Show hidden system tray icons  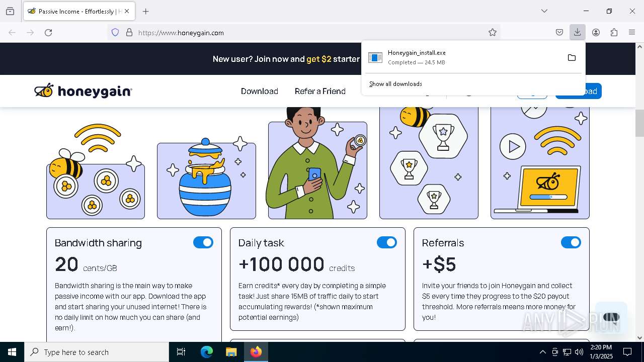tap(542, 352)
